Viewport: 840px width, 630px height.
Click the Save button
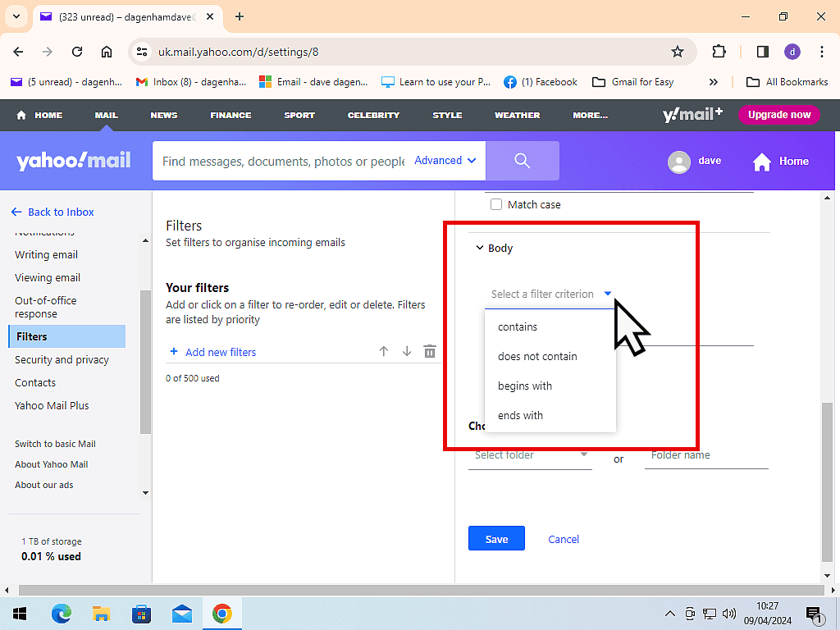(496, 539)
